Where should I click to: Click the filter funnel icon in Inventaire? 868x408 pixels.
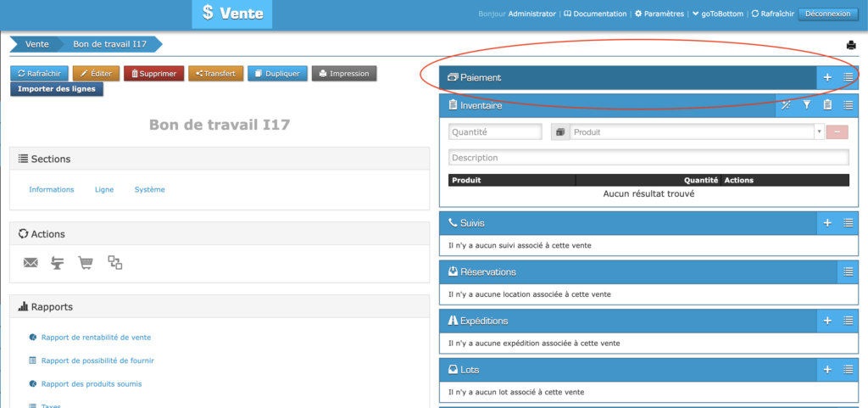click(807, 105)
